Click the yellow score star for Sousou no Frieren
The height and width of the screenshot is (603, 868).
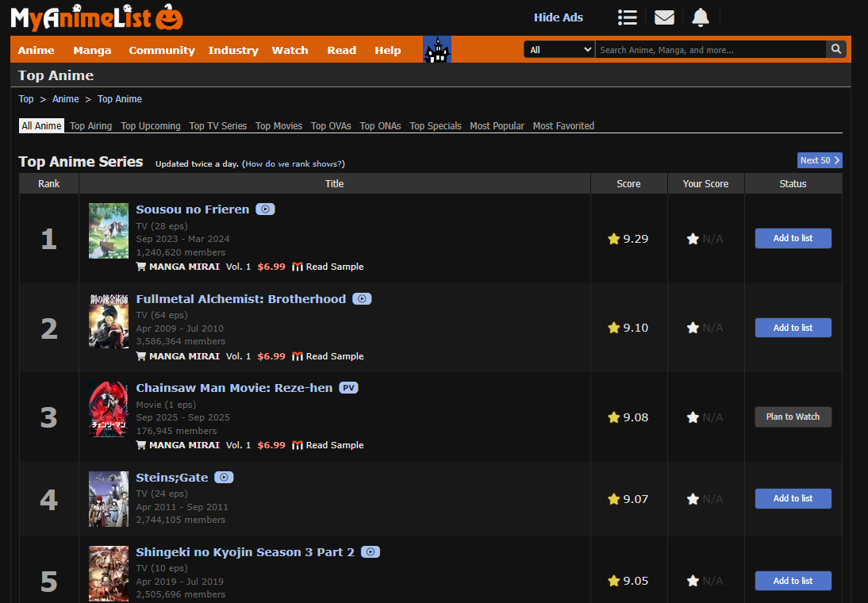613,239
